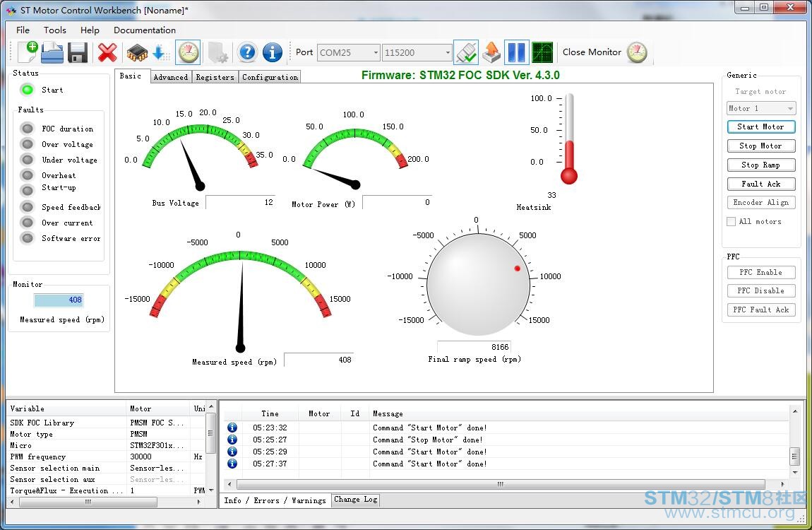Click the Fault Ack button
Viewport: 812px width, 530px height.
(x=760, y=184)
